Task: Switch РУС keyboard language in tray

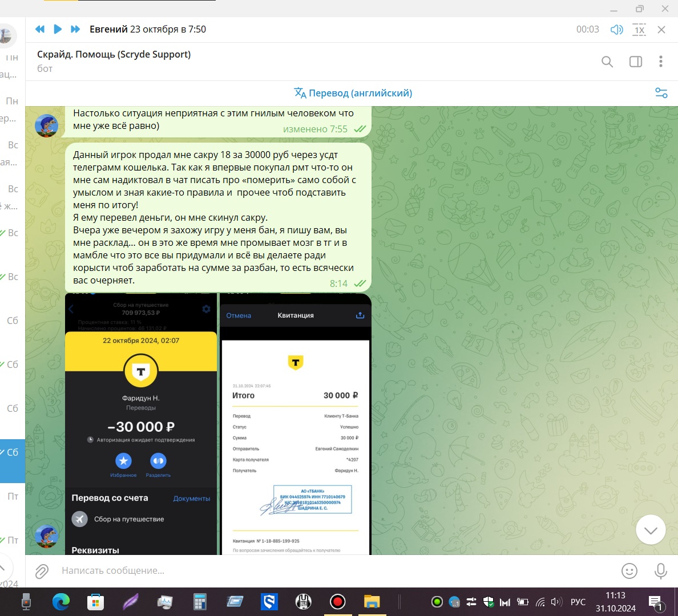Action: click(x=578, y=602)
